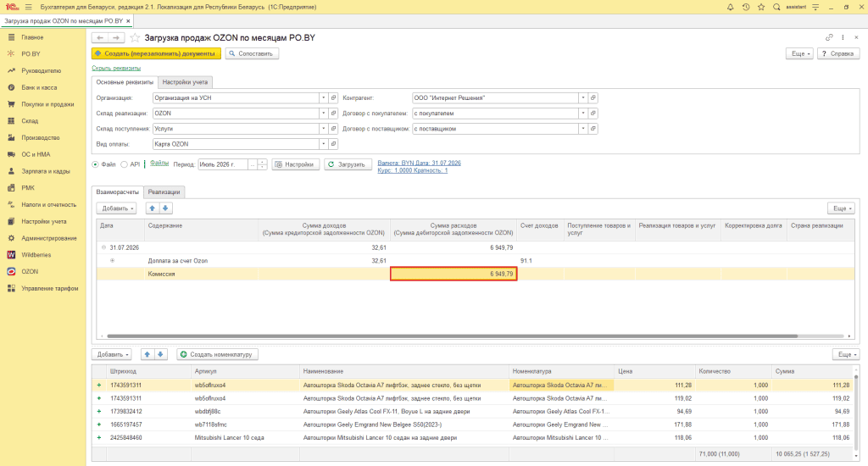Image resolution: width=868 pixels, height=466 pixels.
Task: Open Валюта BYN currency link
Action: click(x=419, y=163)
